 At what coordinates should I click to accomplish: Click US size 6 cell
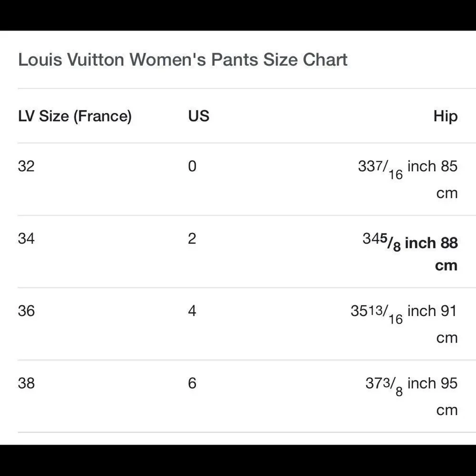coord(192,383)
